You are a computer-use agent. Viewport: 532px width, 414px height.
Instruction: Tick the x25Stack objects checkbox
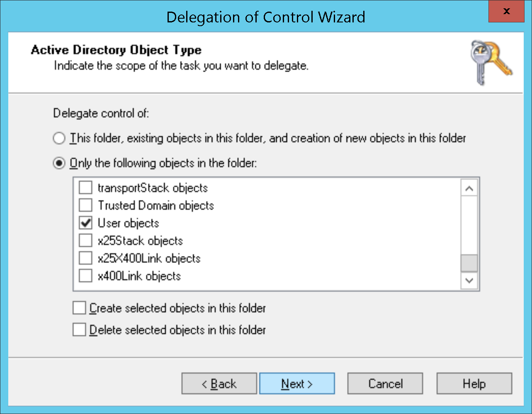pos(85,241)
